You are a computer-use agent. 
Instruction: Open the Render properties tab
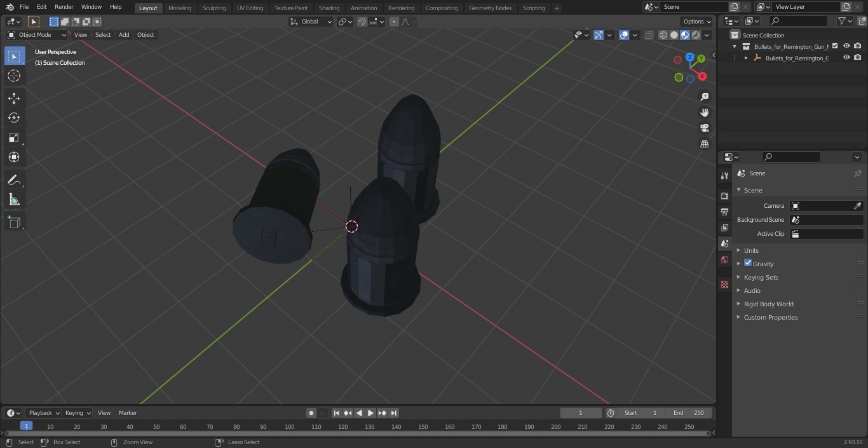724,196
